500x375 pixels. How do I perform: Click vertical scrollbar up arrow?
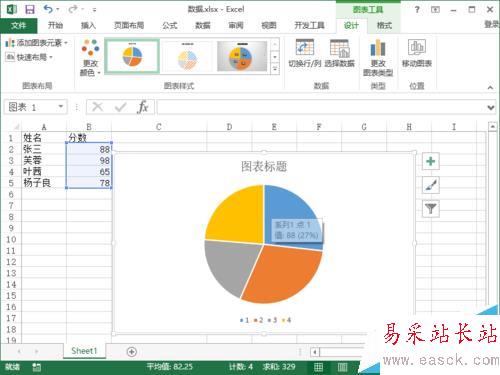492,127
